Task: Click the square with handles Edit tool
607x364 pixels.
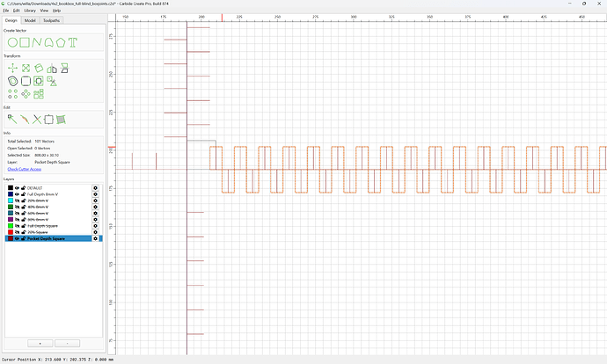Action: tap(48, 120)
